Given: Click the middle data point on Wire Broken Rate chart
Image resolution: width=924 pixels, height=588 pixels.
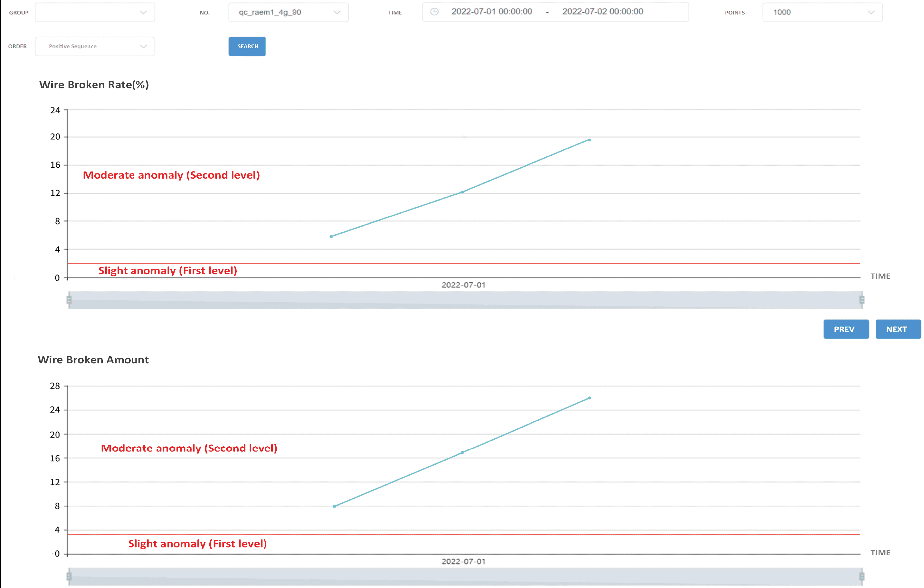Looking at the screenshot, I should [462, 192].
